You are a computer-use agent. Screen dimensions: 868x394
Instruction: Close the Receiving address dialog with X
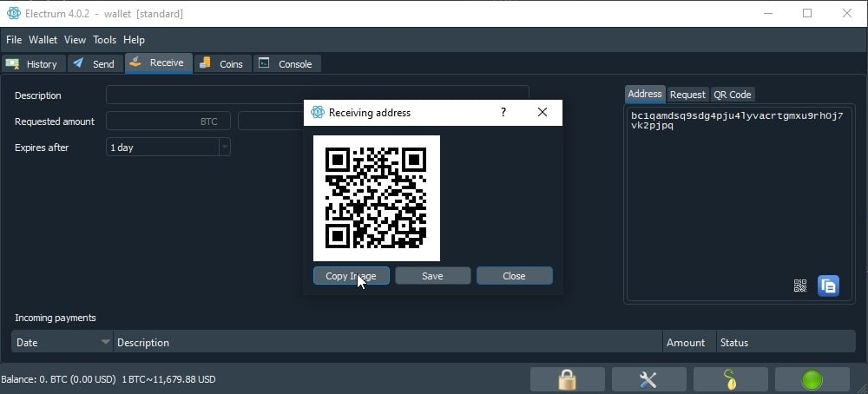click(x=542, y=112)
